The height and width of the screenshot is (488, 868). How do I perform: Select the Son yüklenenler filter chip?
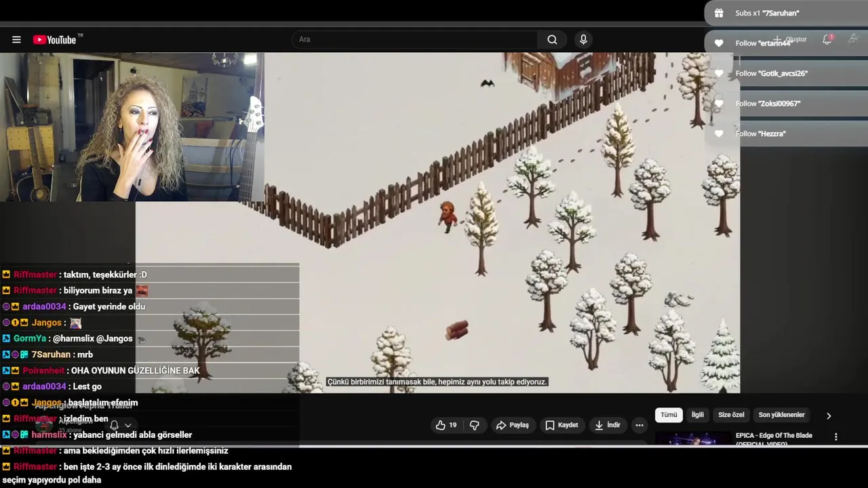pyautogui.click(x=781, y=415)
